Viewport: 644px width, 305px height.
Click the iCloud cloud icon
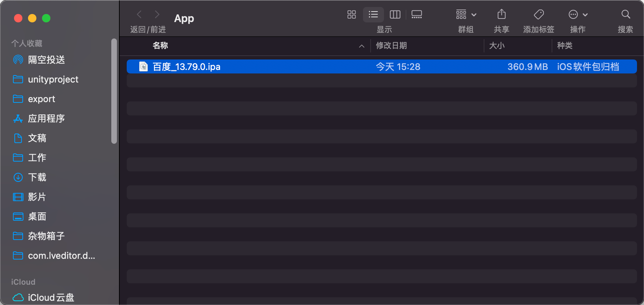click(18, 298)
